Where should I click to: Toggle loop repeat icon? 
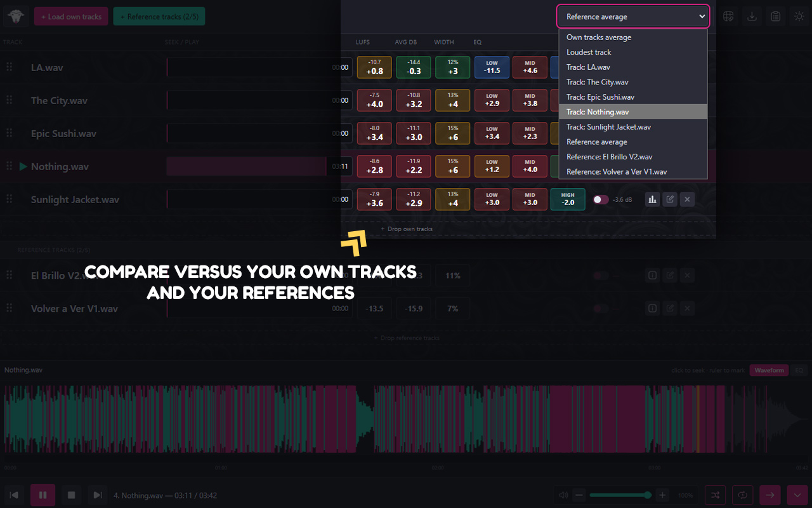(742, 495)
